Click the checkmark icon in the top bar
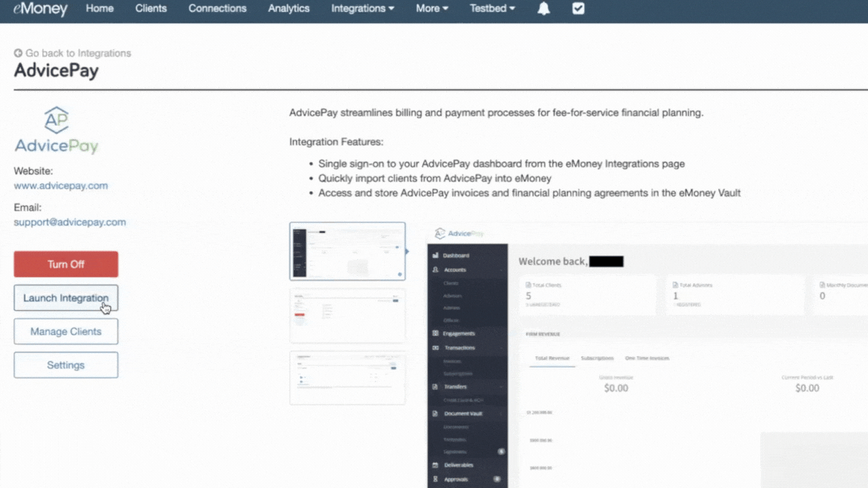Viewport: 868px width, 488px height. 578,8
